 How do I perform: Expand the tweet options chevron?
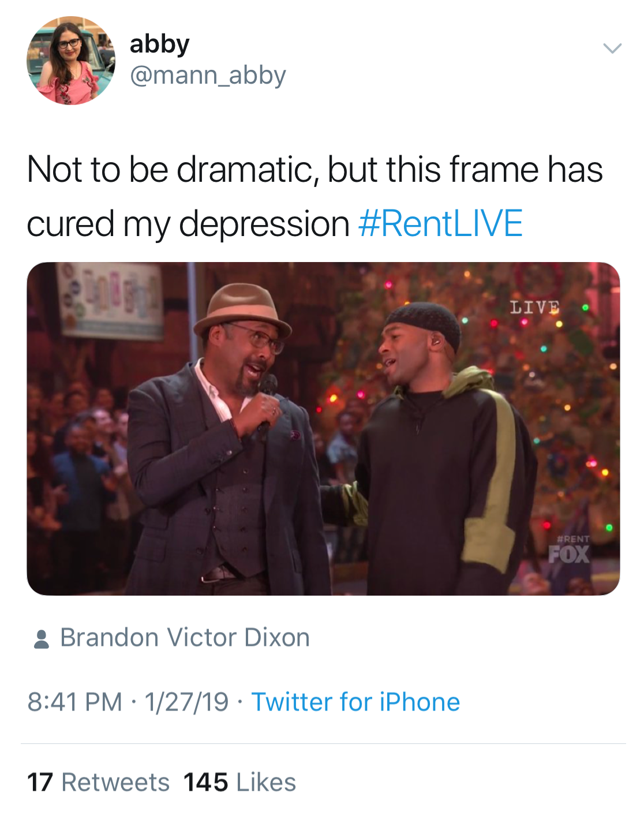click(x=612, y=48)
